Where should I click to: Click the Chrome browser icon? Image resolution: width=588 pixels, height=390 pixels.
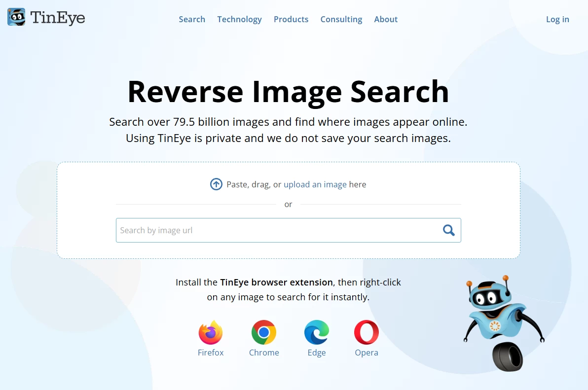pos(263,332)
